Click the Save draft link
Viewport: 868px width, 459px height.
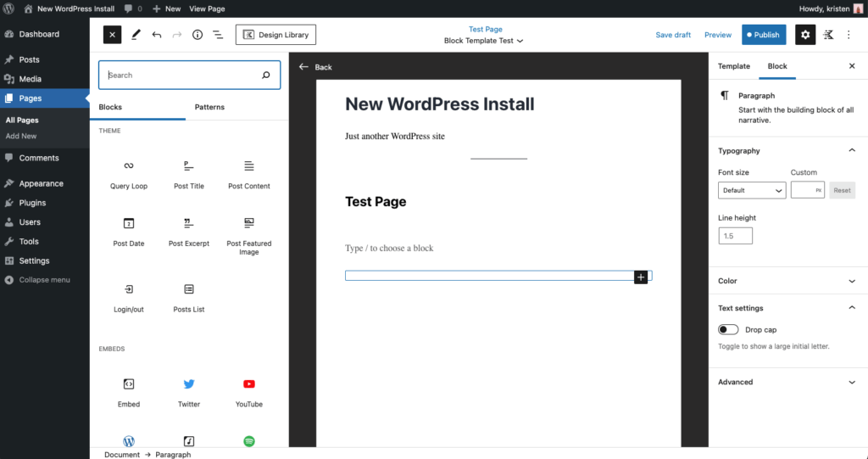[x=673, y=35]
